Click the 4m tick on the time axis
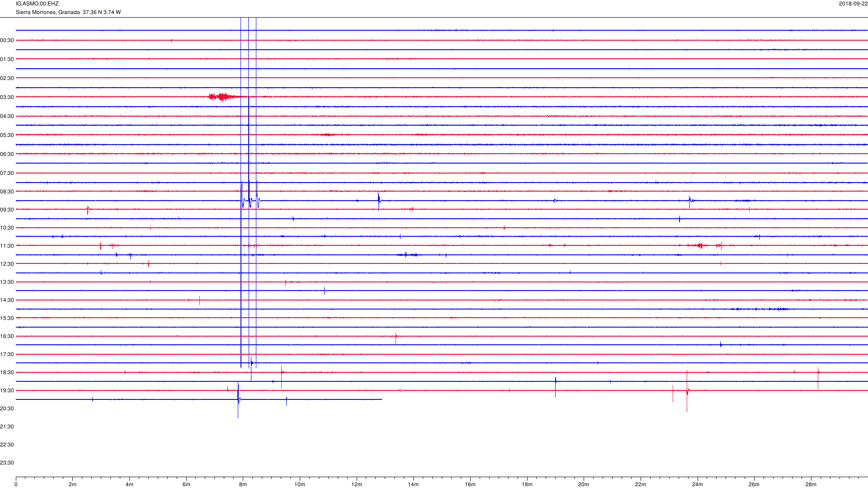 click(129, 484)
